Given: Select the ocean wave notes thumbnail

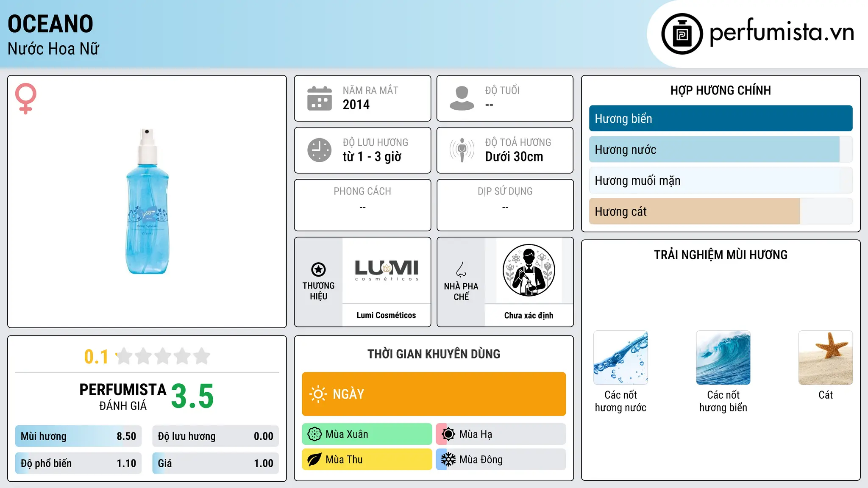Looking at the screenshot, I should click(723, 358).
